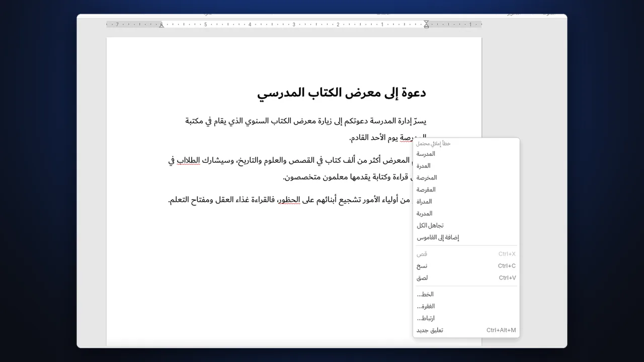The width and height of the screenshot is (644, 362).
Task: Select إضافة إلى القاموس menu entry
Action: point(466,237)
